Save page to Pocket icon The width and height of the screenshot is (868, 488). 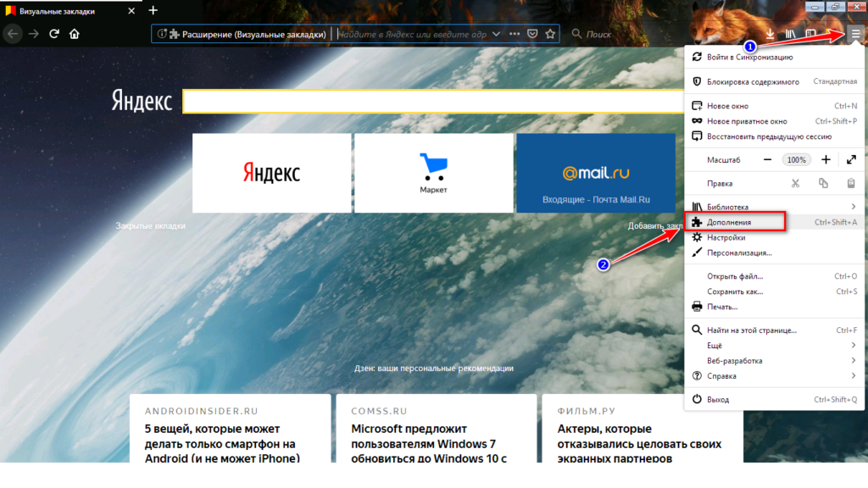(532, 34)
